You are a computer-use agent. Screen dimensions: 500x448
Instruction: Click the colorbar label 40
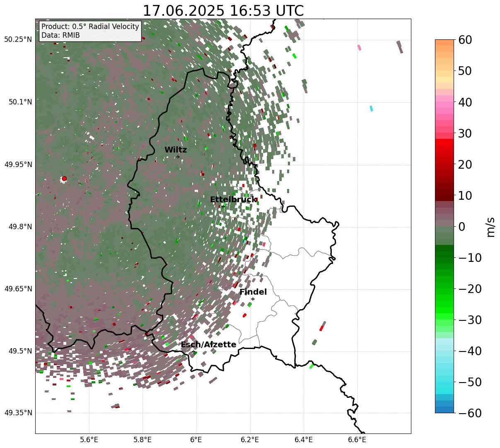(x=465, y=102)
